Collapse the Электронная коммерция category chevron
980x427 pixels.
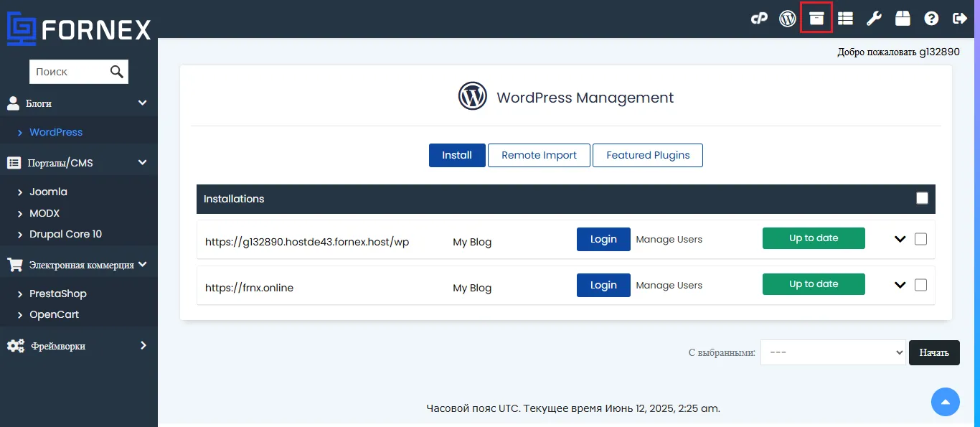(143, 264)
